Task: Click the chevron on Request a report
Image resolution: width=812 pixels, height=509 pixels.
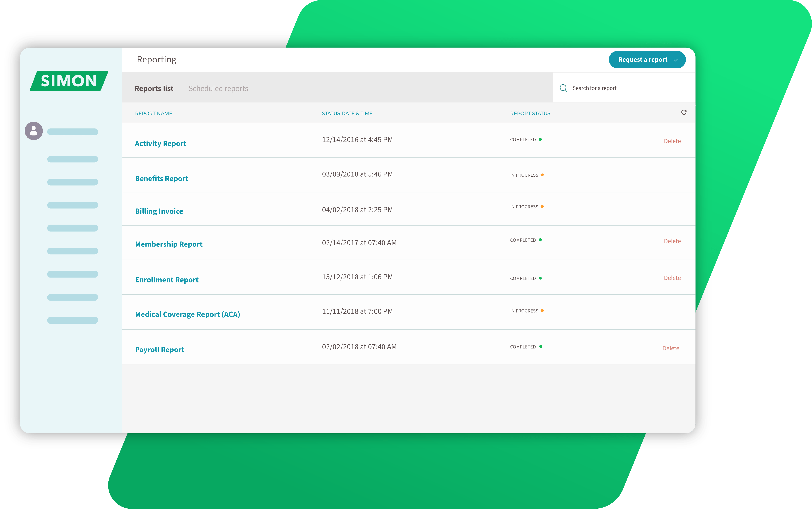Action: pyautogui.click(x=675, y=60)
